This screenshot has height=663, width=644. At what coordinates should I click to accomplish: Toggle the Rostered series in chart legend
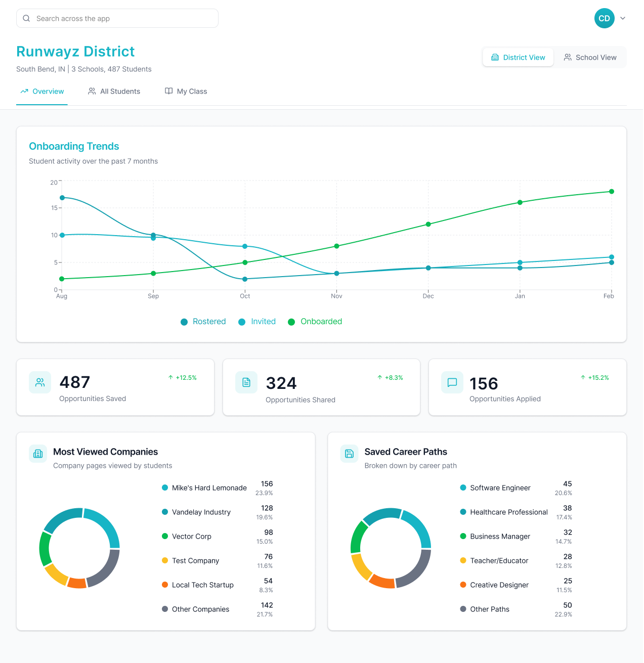[x=203, y=322]
